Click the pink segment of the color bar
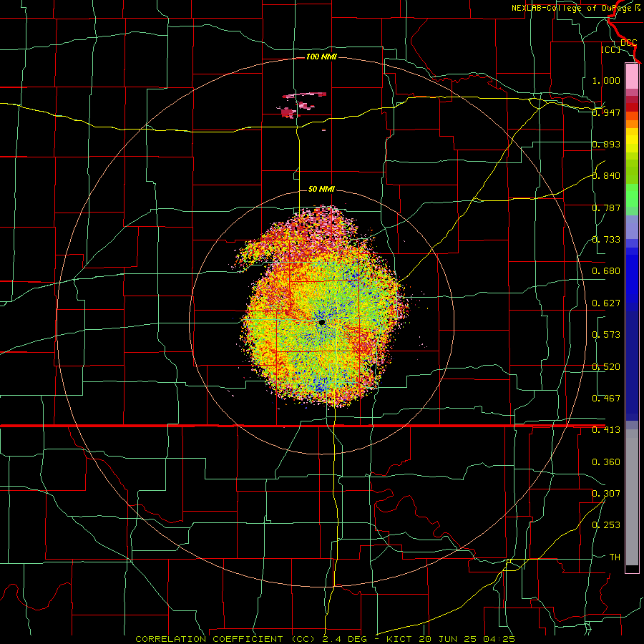The height and width of the screenshot is (644, 644). pos(632,77)
